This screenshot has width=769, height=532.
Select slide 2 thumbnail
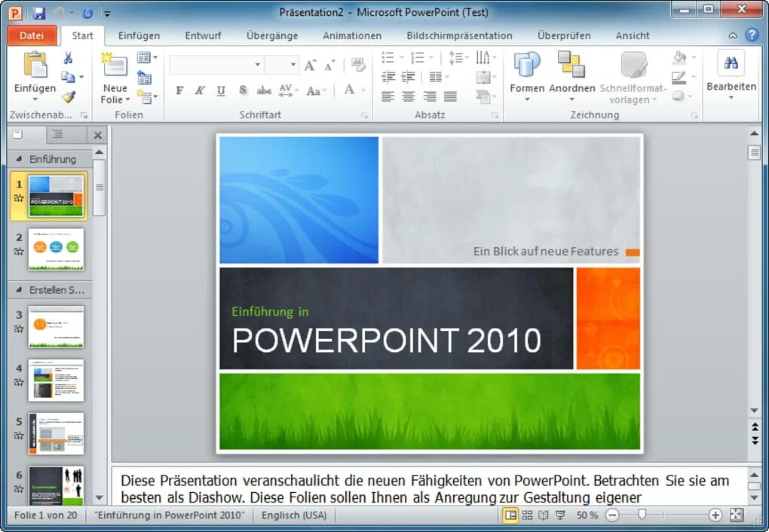point(56,249)
